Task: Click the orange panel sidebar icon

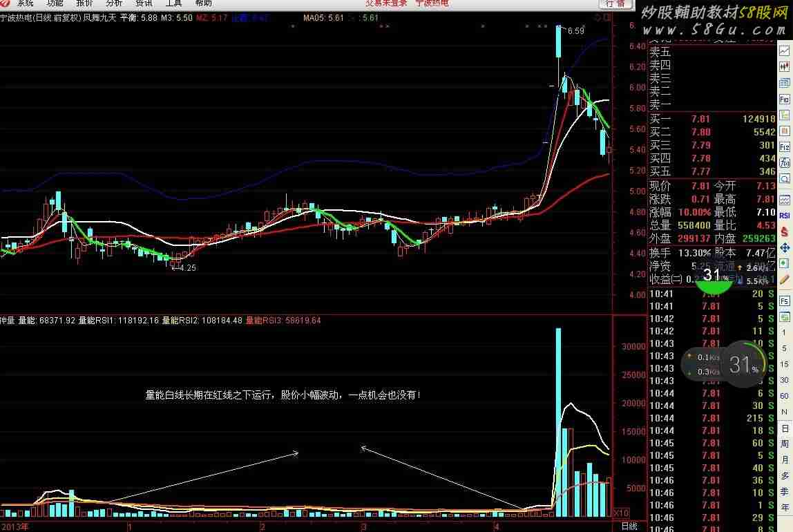Action: point(785,131)
